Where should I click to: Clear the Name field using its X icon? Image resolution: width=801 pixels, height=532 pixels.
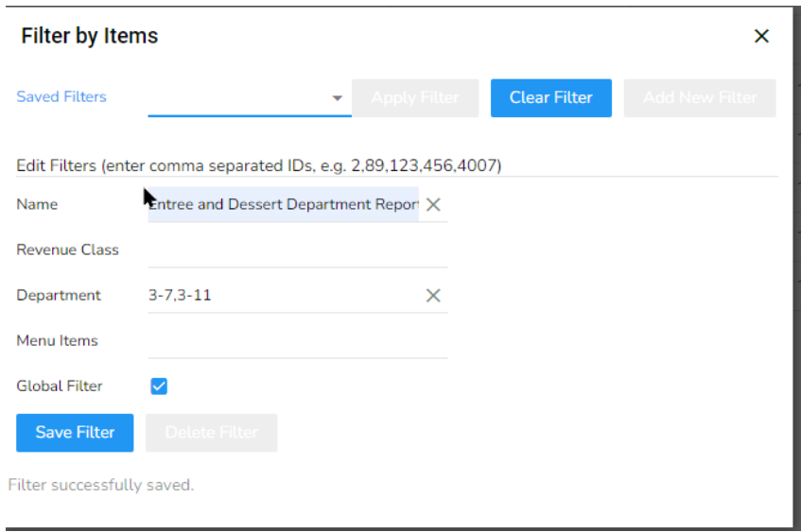tap(433, 204)
